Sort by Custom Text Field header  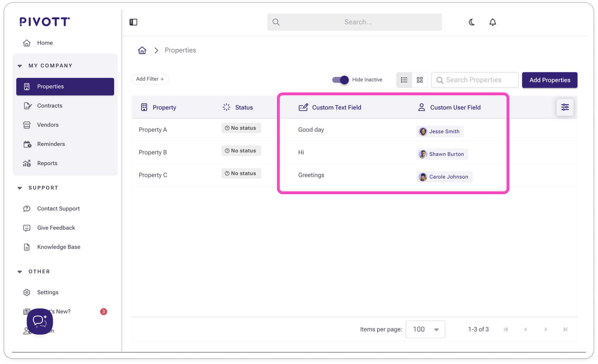tap(330, 107)
